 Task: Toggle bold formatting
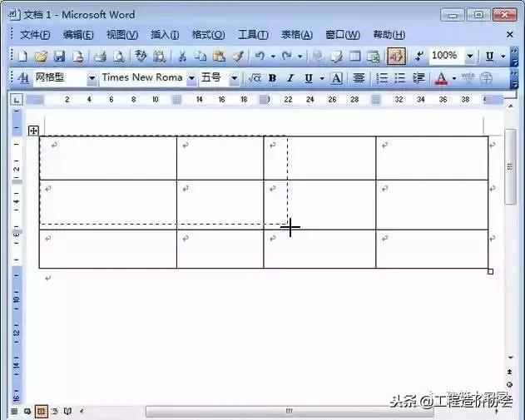click(x=273, y=78)
